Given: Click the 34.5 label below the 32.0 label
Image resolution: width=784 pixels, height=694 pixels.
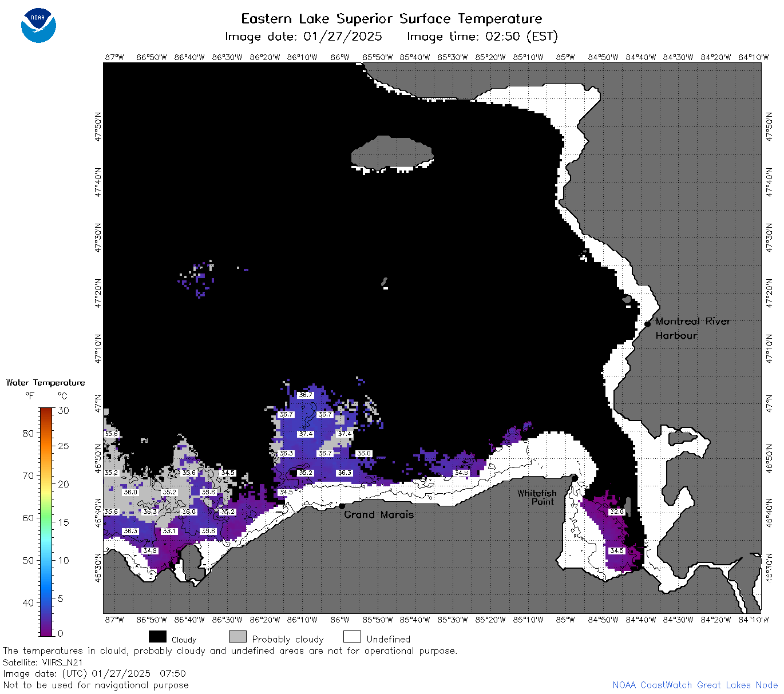Looking at the screenshot, I should (x=616, y=550).
